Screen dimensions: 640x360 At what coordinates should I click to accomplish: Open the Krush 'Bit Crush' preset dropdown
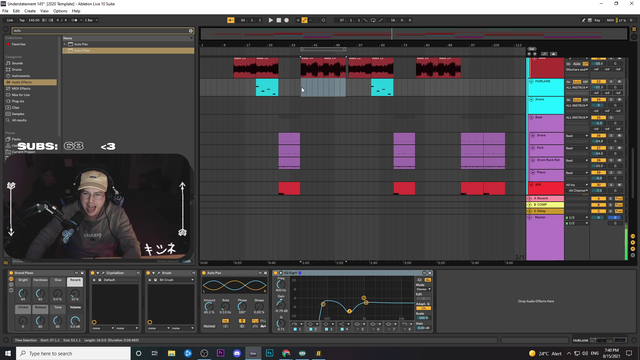point(176,280)
